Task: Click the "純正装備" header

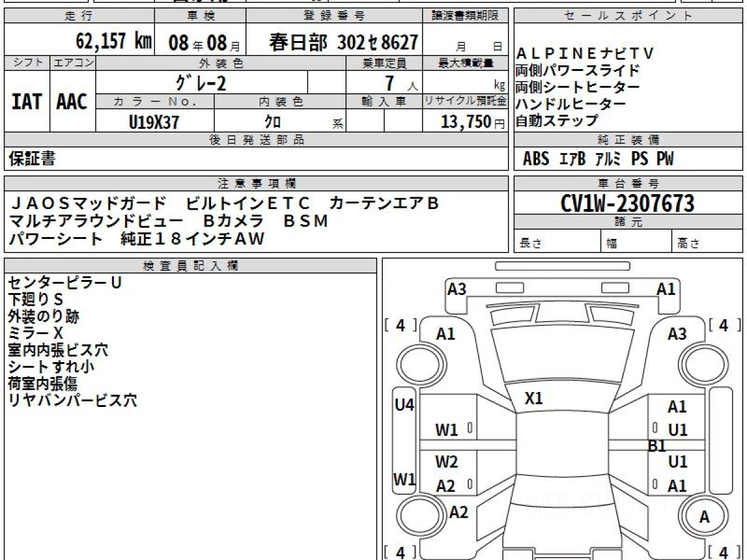Action: 629,140
